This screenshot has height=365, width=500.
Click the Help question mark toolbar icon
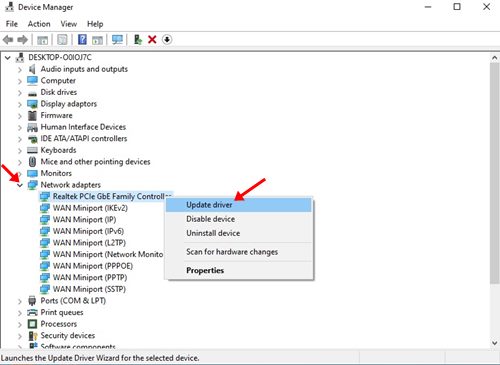coord(82,40)
